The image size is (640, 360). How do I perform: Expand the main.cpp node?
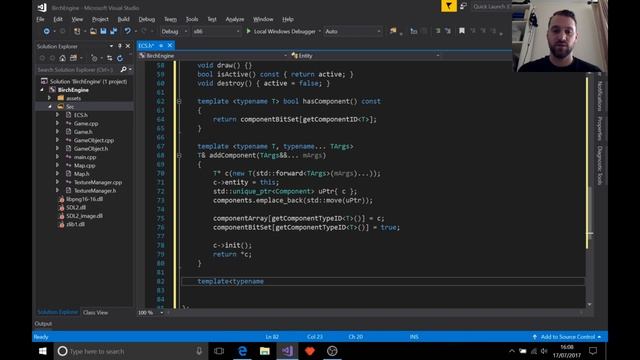point(58,157)
